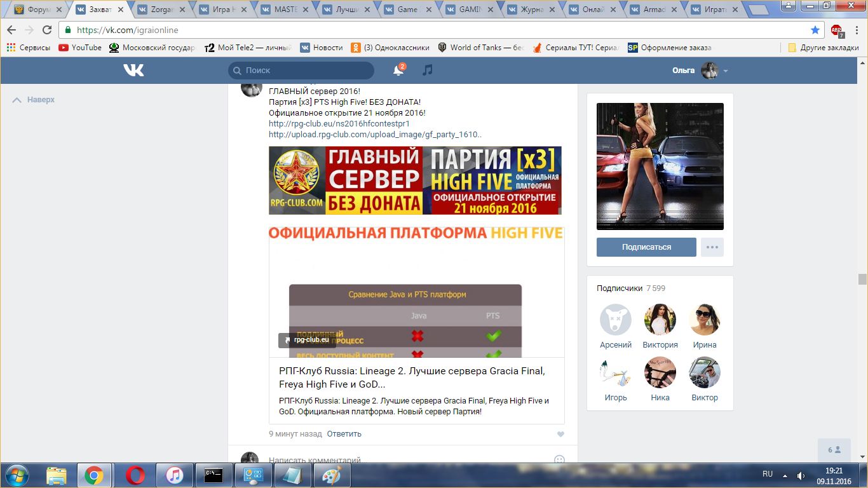
Task: Click the RU language indicator in the tray
Action: tap(768, 474)
